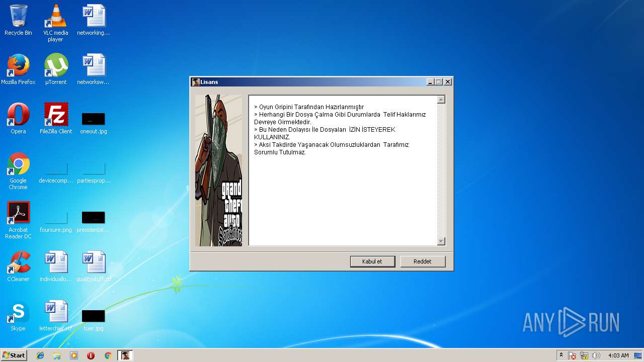
Task: Decline the license with Reddet button
Action: [x=423, y=261]
